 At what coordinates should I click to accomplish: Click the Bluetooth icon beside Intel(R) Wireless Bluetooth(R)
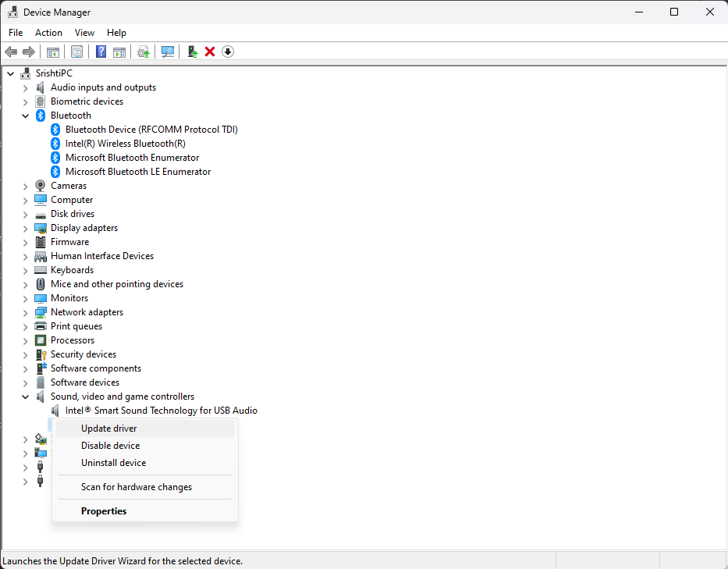55,144
